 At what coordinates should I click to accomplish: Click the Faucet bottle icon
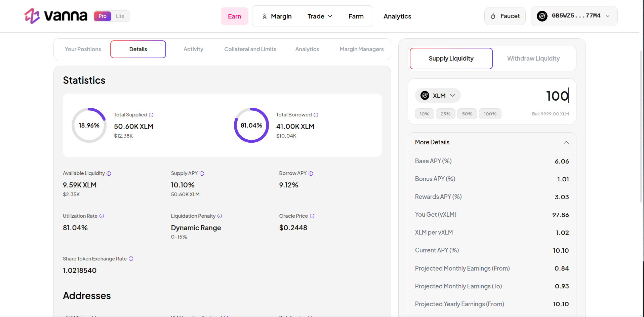tap(493, 16)
